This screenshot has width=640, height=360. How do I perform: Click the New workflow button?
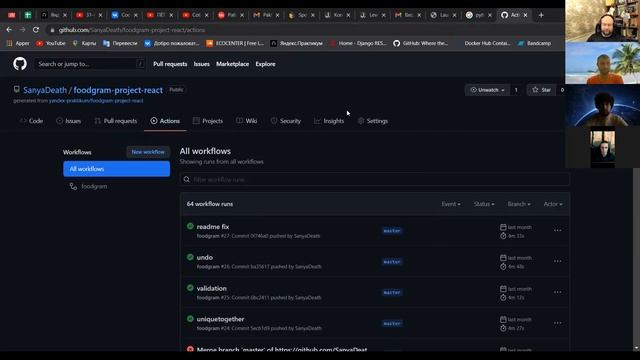[148, 152]
